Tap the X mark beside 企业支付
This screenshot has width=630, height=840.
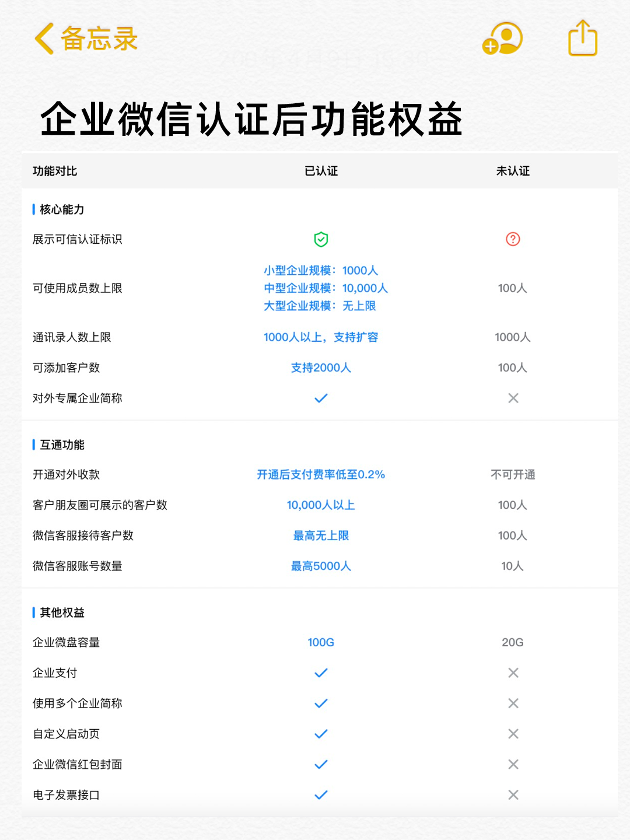tap(512, 672)
